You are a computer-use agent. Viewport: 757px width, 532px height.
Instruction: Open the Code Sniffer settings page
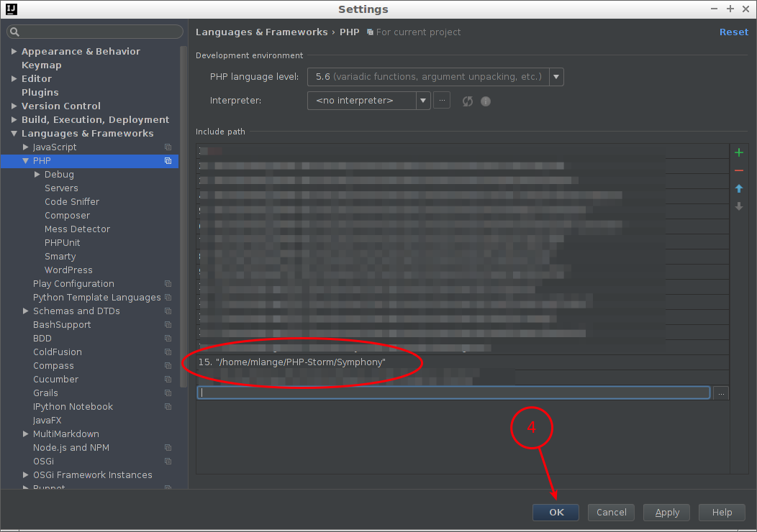[x=72, y=201]
